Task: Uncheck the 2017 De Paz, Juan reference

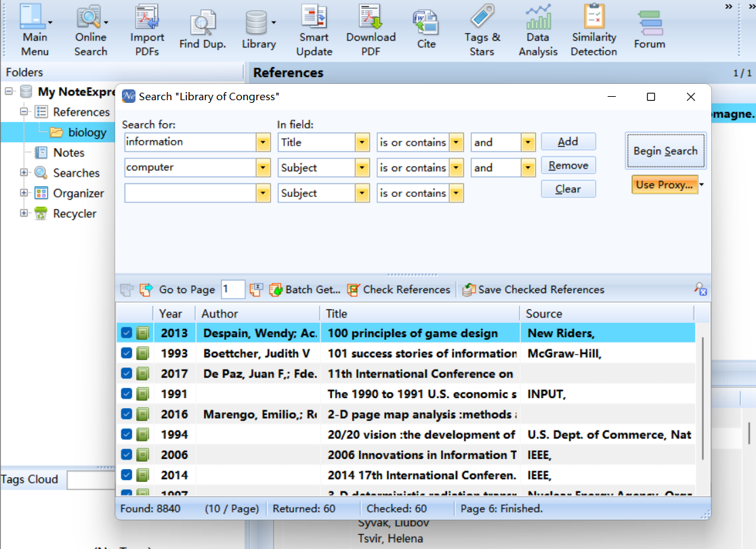Action: point(126,374)
